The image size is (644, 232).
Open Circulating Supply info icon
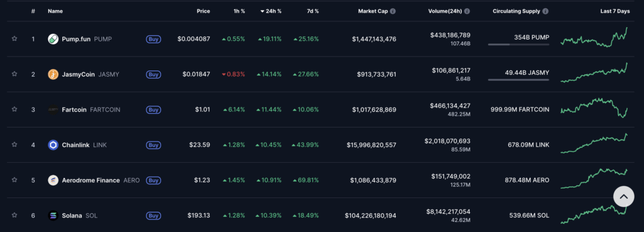(545, 11)
